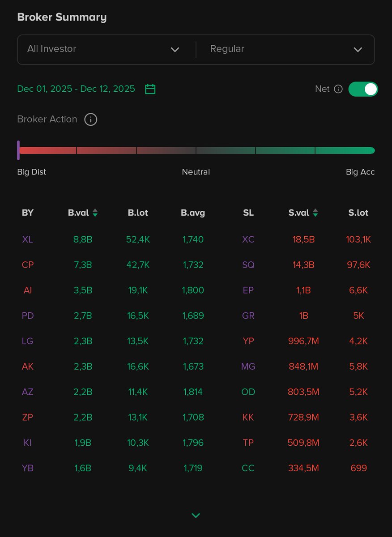The width and height of the screenshot is (392, 537).
Task: Click the Broker Action slider marker
Action: pos(18,150)
